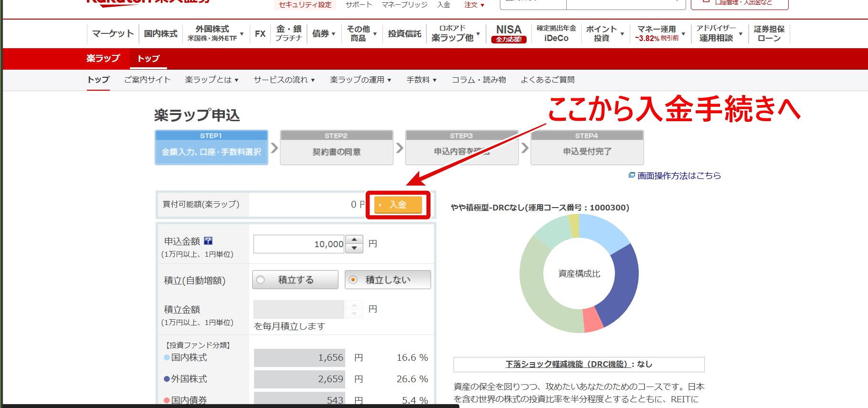868x408 pixels.
Task: Click the 外国株式 amount 2,659 field
Action: (299, 379)
